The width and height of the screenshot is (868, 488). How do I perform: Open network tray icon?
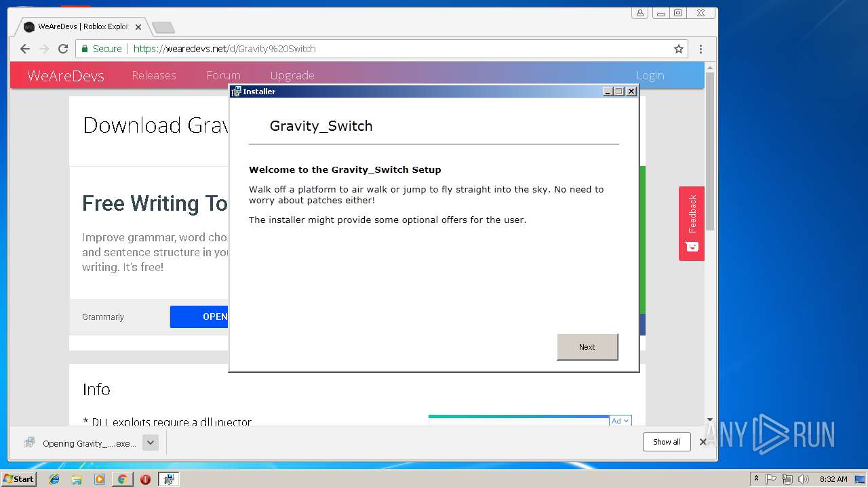coord(787,479)
